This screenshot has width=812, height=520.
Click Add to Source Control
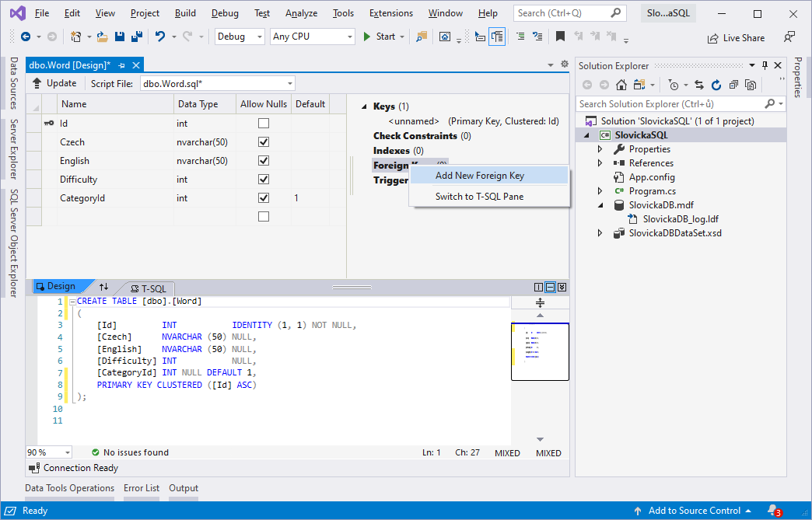(x=693, y=511)
